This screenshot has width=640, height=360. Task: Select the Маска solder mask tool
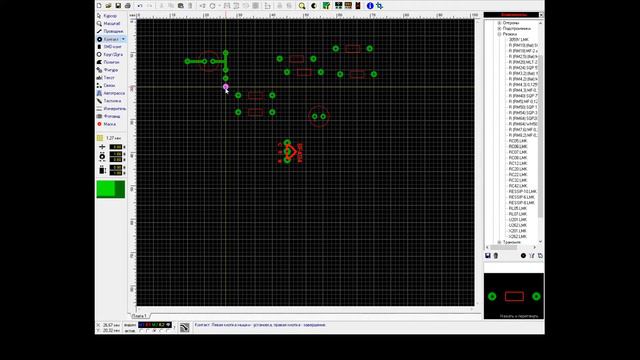pyautogui.click(x=111, y=124)
